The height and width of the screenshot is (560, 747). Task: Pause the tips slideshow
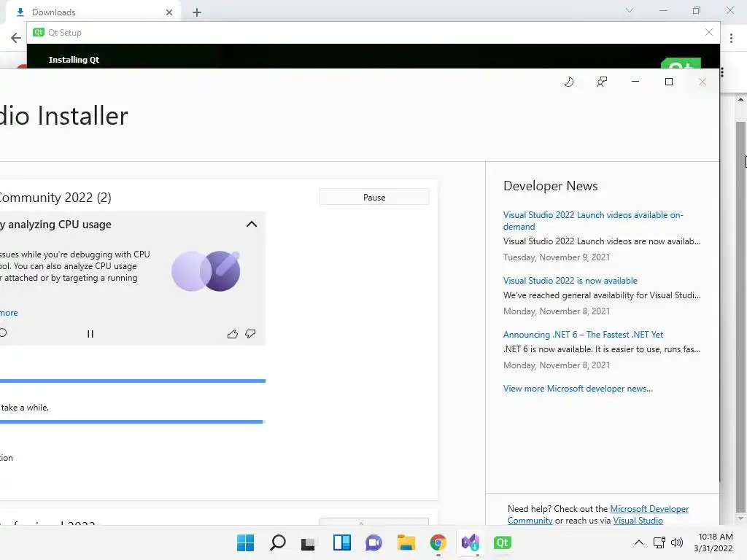(90, 334)
